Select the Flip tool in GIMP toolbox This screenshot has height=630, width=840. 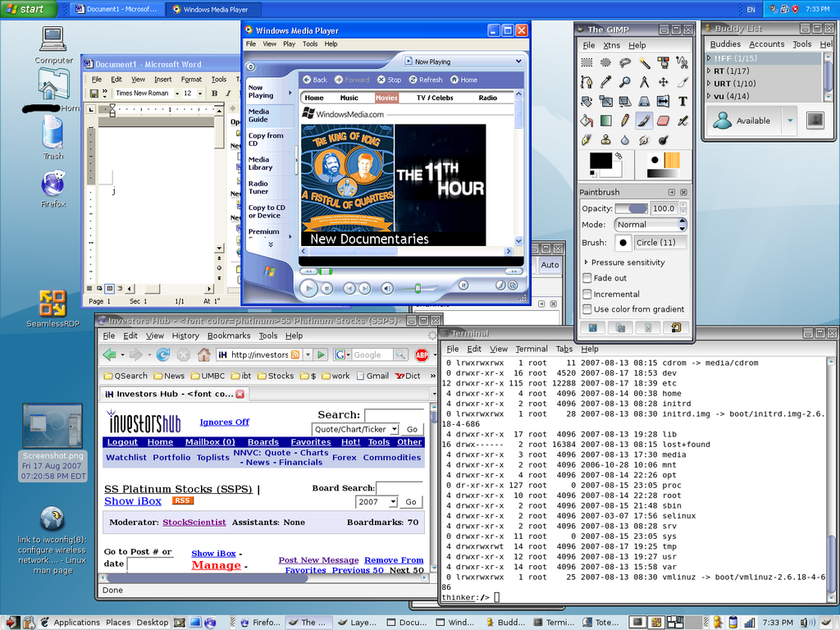663,101
